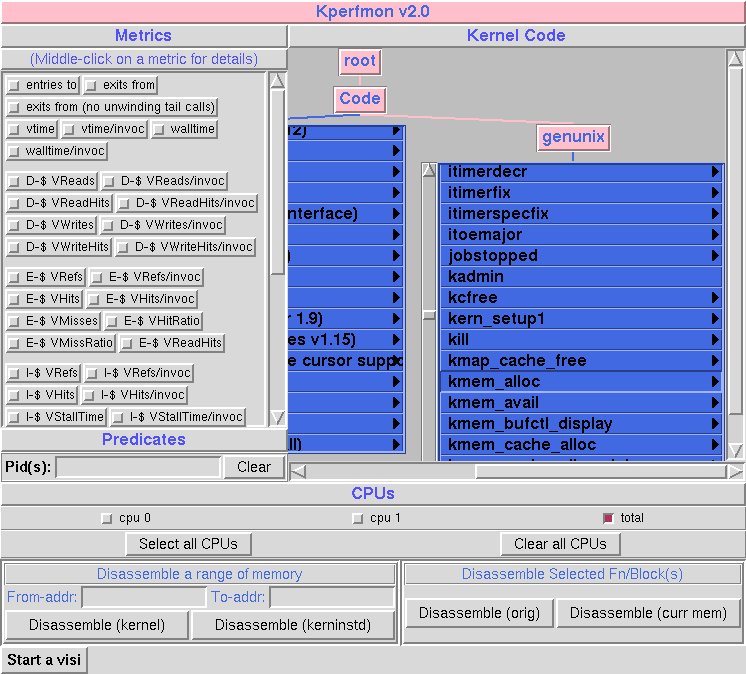Enable the 'entries to' metric checkbox
746x674 pixels.
tap(14, 85)
